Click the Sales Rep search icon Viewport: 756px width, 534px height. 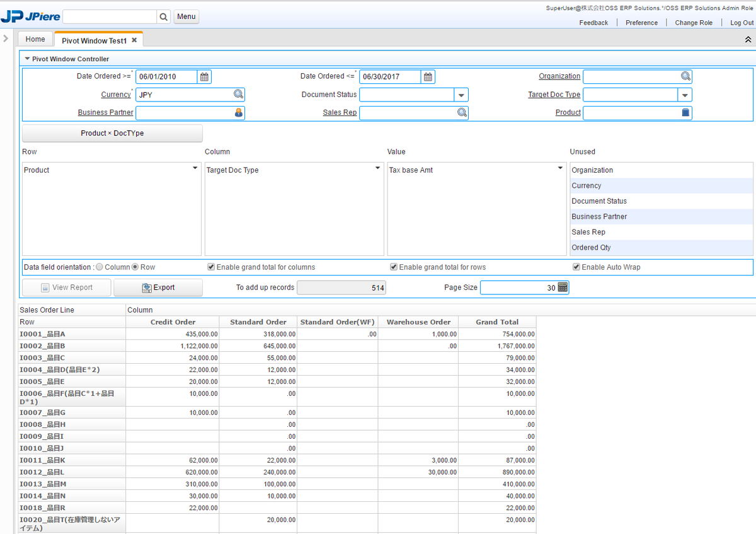point(462,113)
